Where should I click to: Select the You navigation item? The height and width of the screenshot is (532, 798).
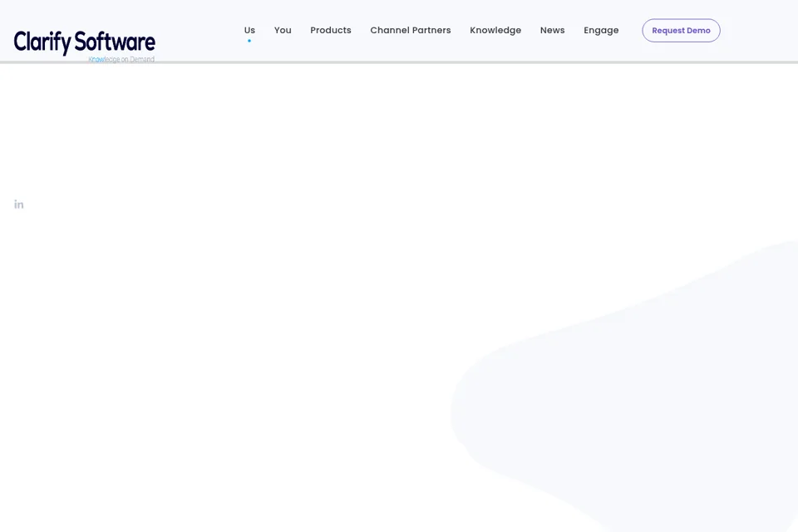[283, 30]
